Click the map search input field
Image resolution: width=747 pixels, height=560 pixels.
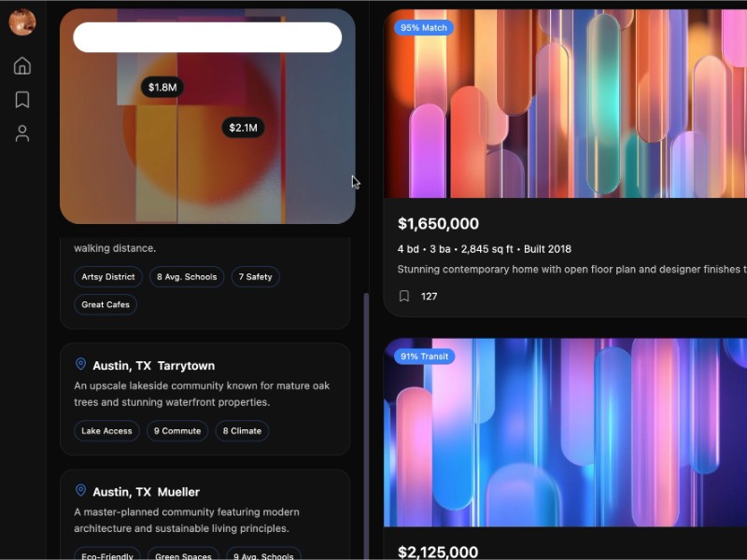point(207,37)
